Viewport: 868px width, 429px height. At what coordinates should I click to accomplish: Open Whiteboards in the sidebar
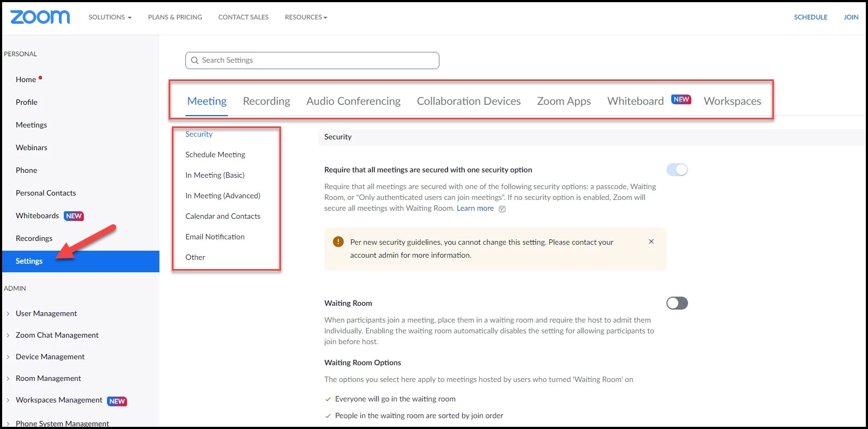pos(37,216)
